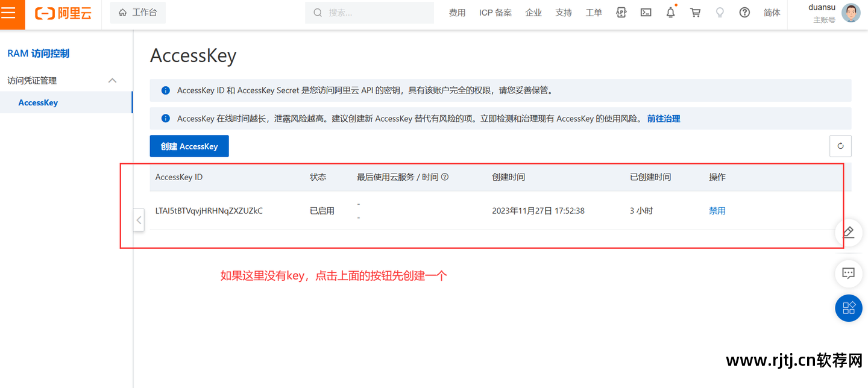
Task: Click the help icon beside 最后使用云服务 / 时间
Action: point(445,177)
